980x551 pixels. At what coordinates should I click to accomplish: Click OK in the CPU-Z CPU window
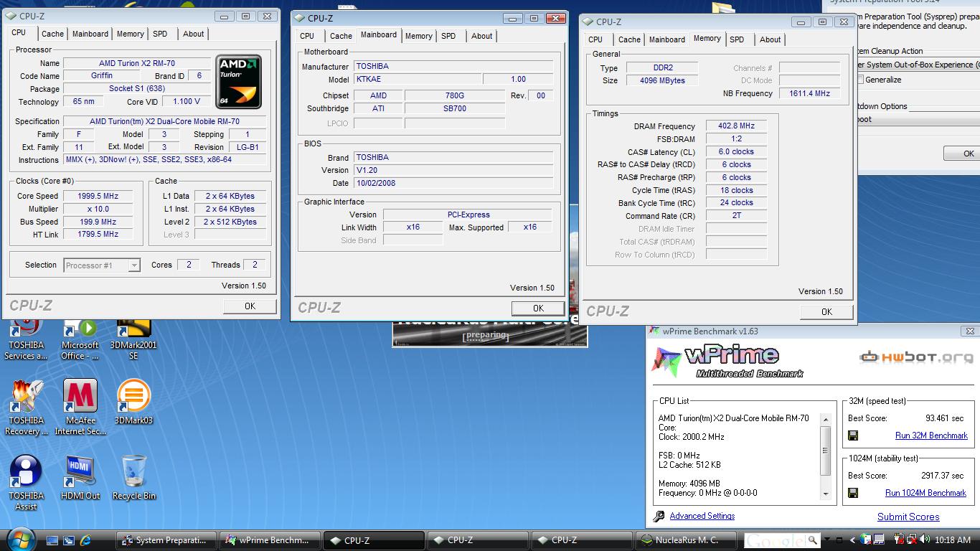pyautogui.click(x=250, y=306)
